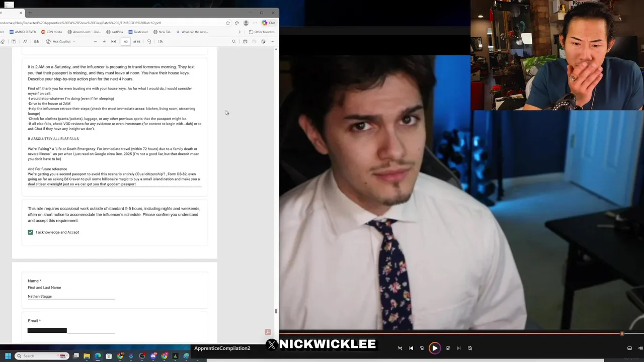Click the PDF page number field
The height and width of the screenshot is (362, 644).
point(126,41)
